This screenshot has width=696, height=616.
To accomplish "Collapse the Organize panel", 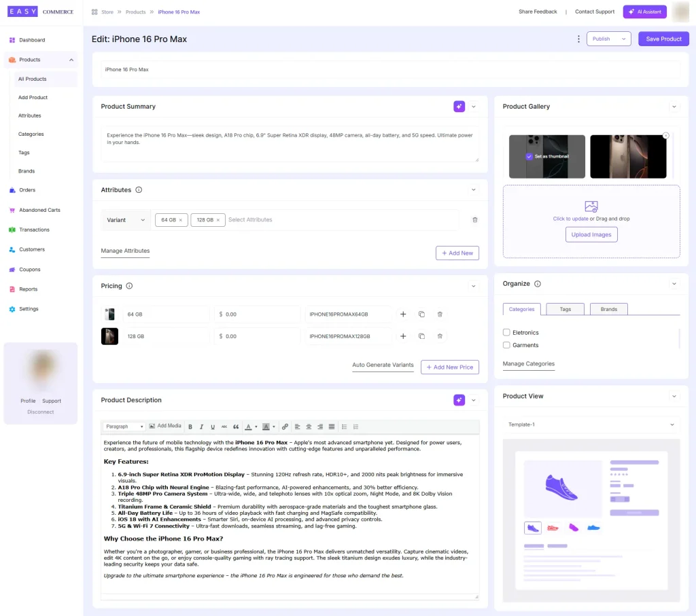I will pos(674,284).
